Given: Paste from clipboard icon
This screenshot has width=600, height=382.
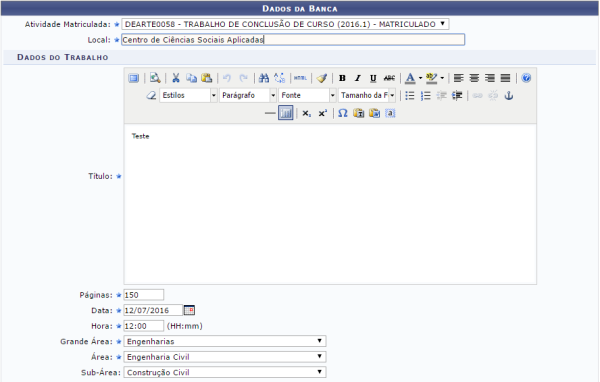Looking at the screenshot, I should [207, 78].
